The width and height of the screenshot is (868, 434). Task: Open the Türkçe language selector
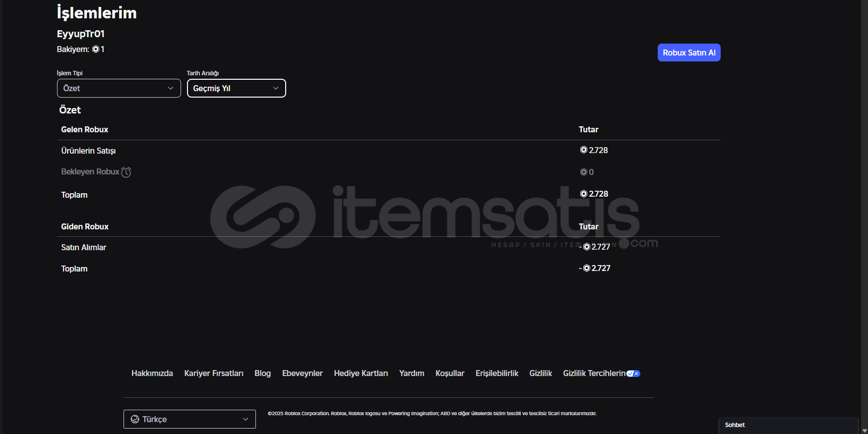tap(189, 419)
